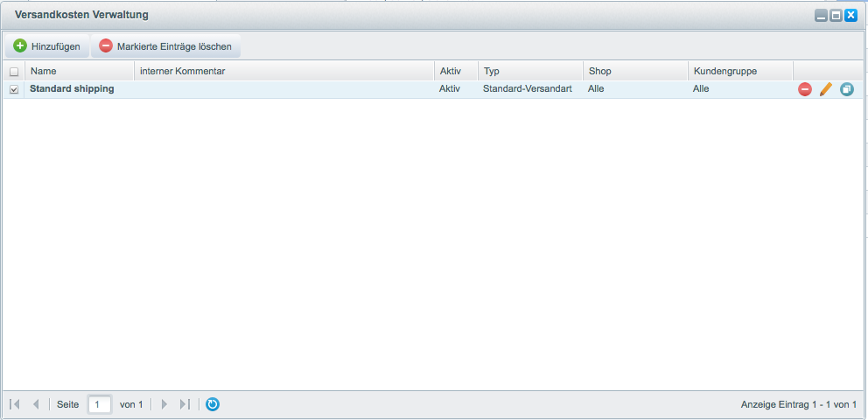Uncheck the Standard shipping row checkbox
Viewport: 868px width, 420px height.
(13, 89)
